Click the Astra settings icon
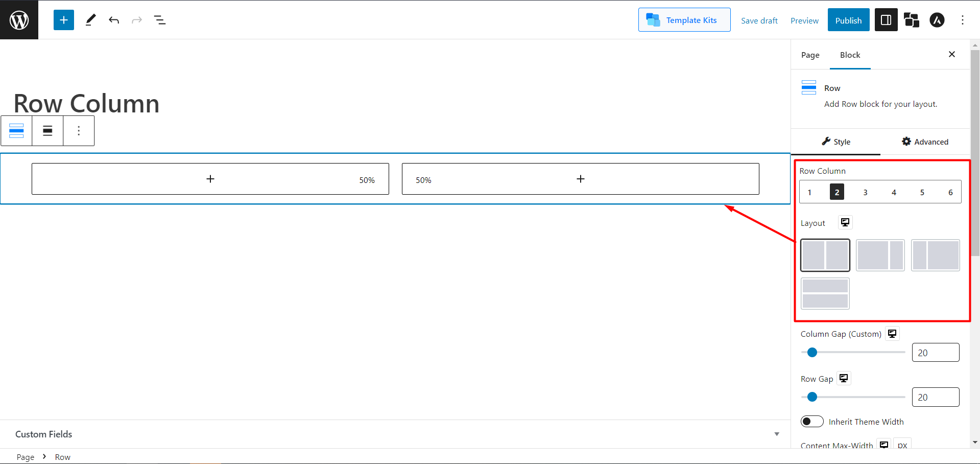The image size is (980, 464). tap(937, 20)
